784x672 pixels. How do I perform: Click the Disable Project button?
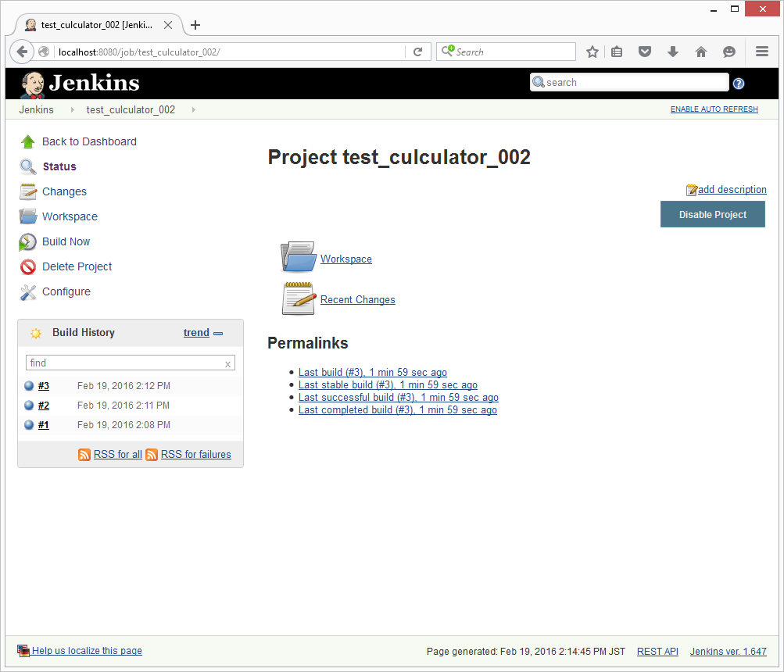click(713, 215)
